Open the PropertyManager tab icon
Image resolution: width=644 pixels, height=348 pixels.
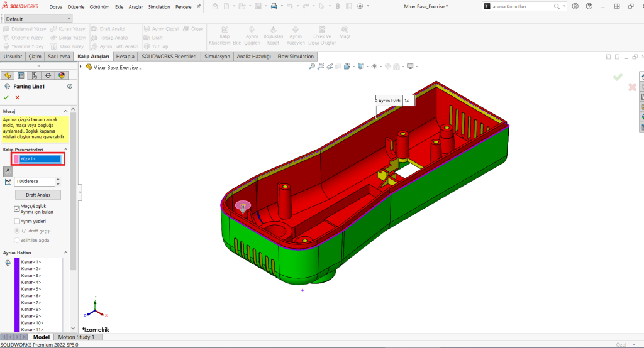[x=21, y=75]
